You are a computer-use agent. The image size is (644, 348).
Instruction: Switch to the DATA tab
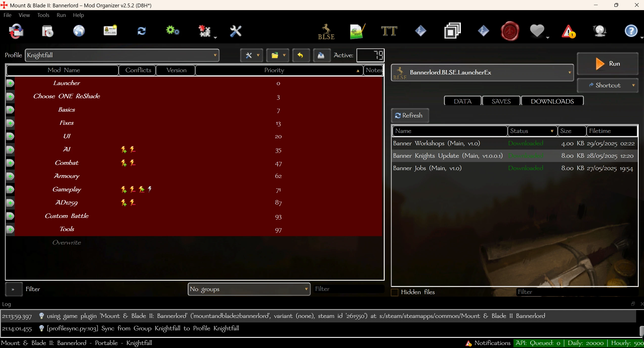coord(463,101)
